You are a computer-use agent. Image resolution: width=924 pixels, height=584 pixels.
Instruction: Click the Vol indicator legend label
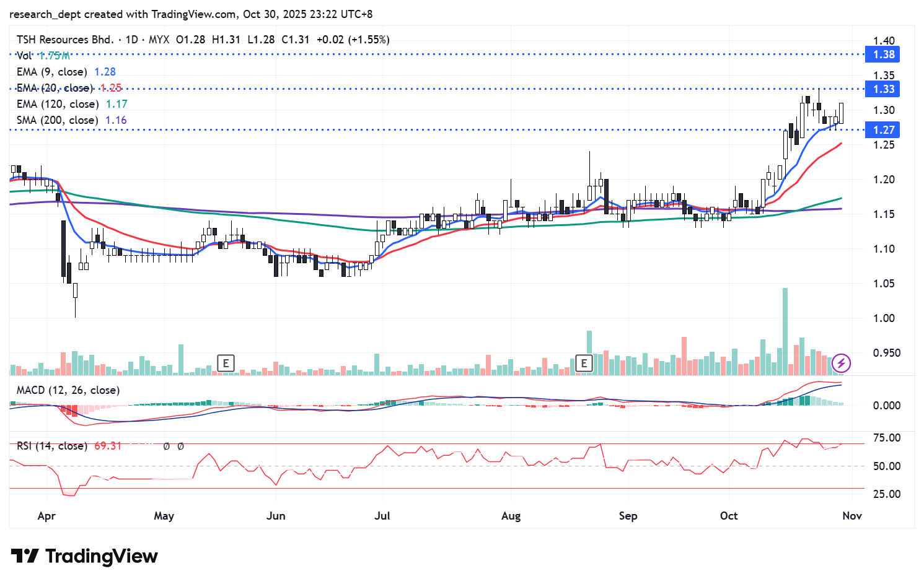25,56
